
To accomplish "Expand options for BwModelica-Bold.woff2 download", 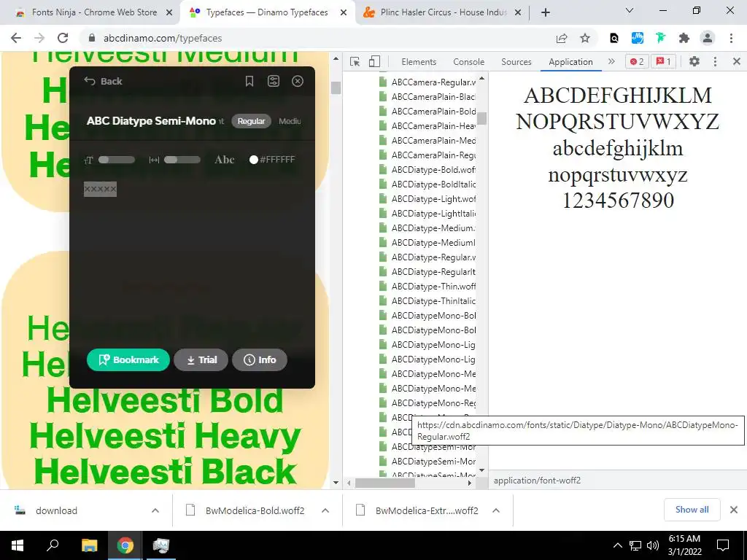I will 325,510.
